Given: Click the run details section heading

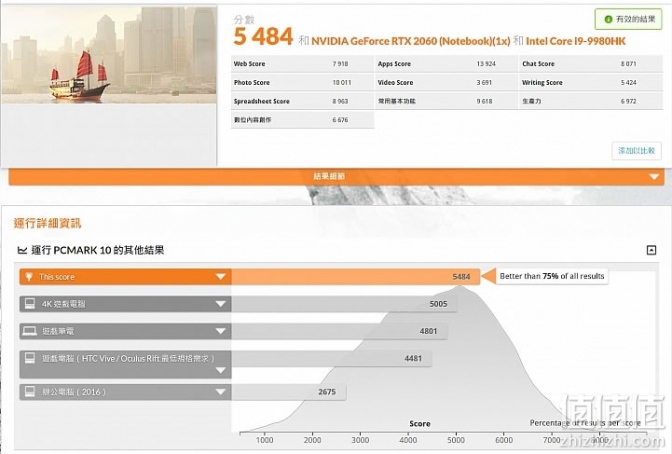Looking at the screenshot, I should (x=47, y=223).
